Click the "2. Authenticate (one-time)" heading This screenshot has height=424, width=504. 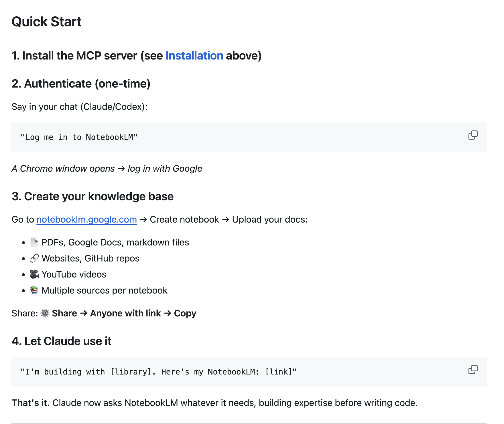point(81,84)
